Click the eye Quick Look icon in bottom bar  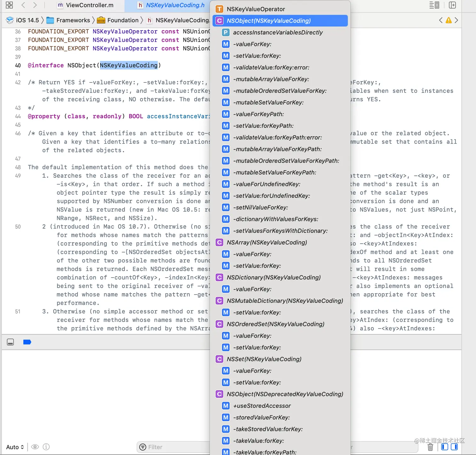click(x=35, y=447)
